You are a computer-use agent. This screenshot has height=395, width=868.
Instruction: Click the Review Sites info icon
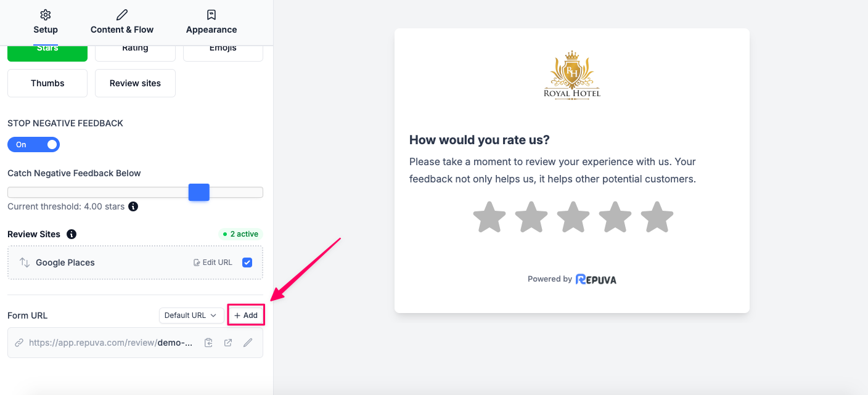72,234
